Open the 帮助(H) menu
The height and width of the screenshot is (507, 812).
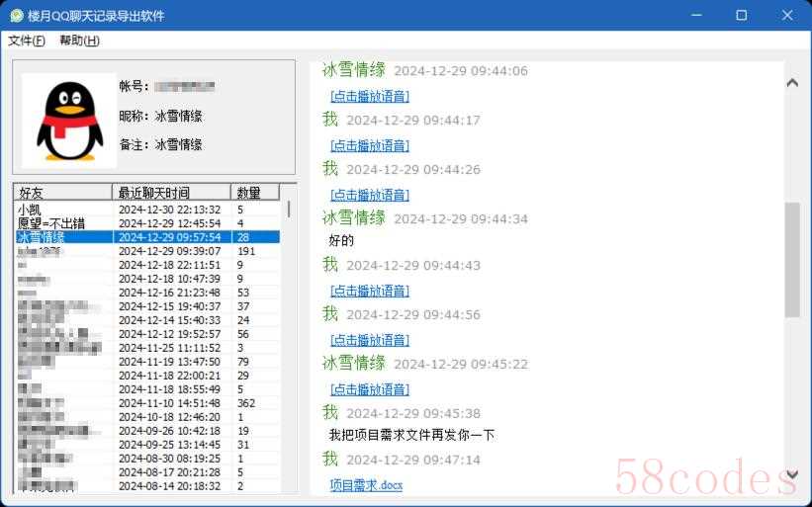[79, 41]
